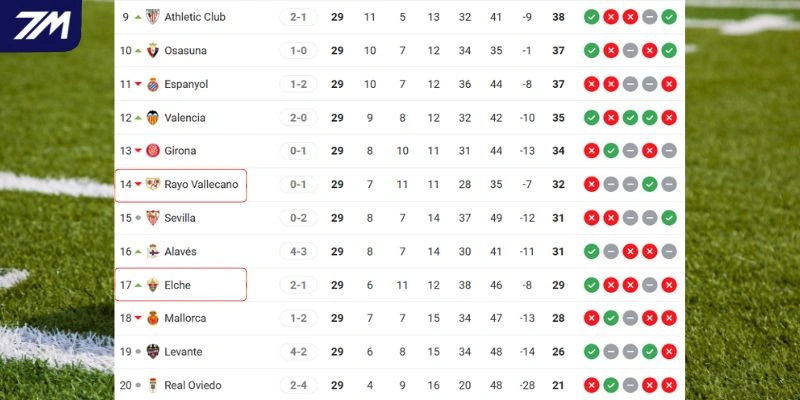Open Alavés 4-3 match result
Image resolution: width=800 pixels, height=400 pixels.
[298, 251]
